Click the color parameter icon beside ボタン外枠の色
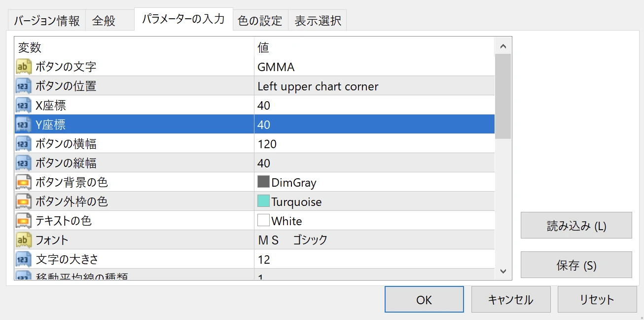This screenshot has height=320, width=644. click(22, 201)
